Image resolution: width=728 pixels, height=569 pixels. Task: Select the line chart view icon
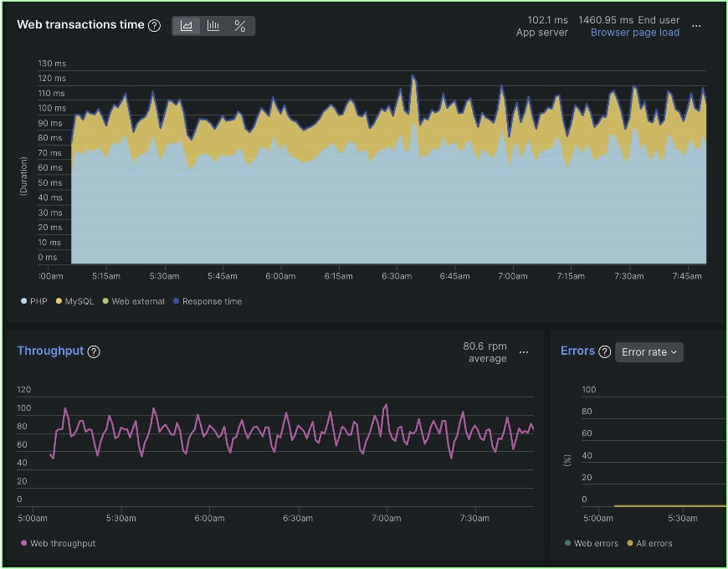[187, 26]
